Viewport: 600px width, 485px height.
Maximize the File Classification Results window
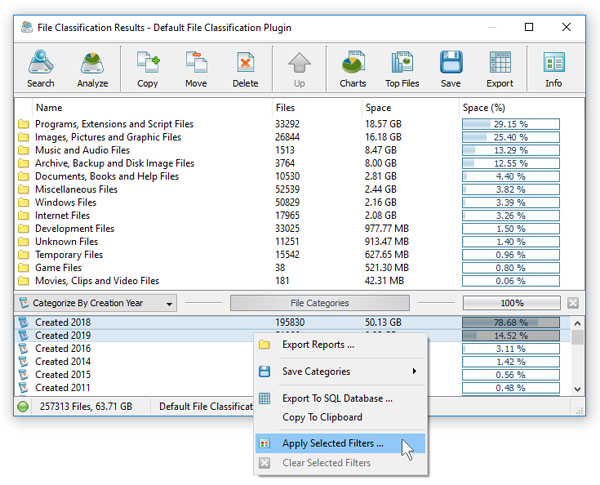pos(529,27)
